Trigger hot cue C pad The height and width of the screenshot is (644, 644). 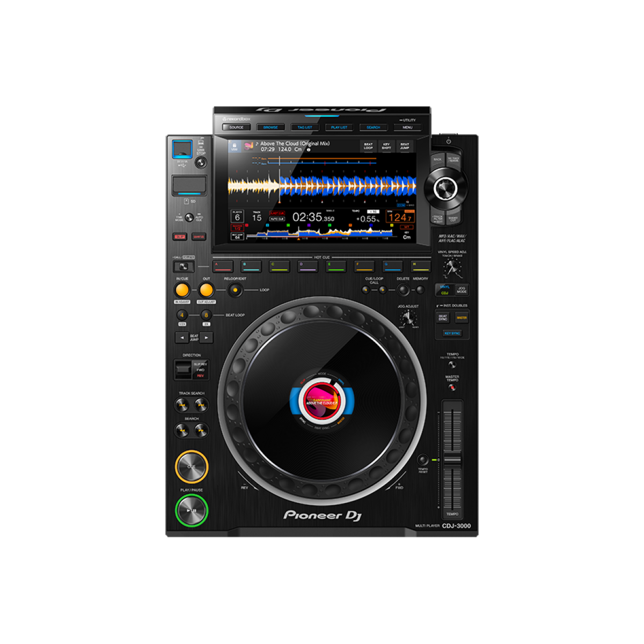point(280,267)
